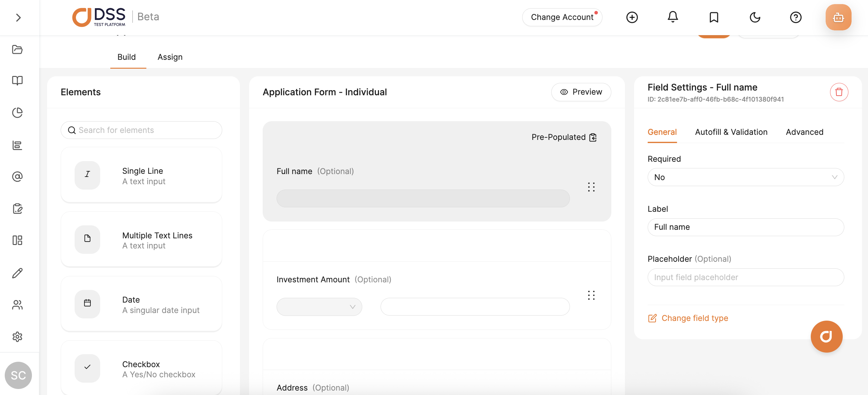Open the settings gear in sidebar
The width and height of the screenshot is (868, 395).
17,336
